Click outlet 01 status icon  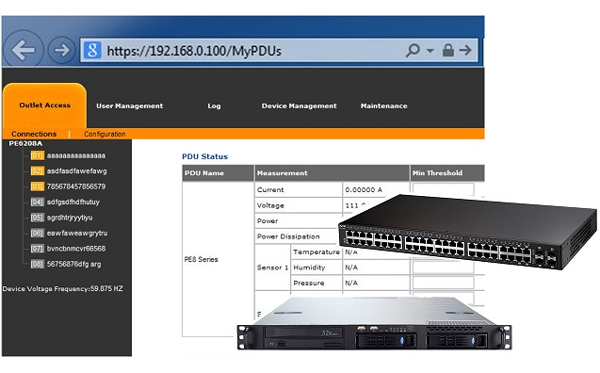click(x=37, y=156)
